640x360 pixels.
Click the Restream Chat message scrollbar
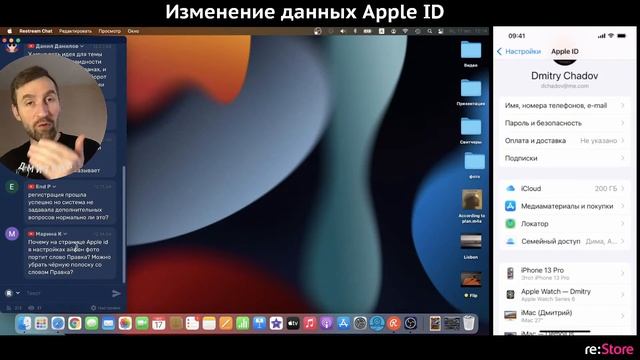[x=124, y=224]
